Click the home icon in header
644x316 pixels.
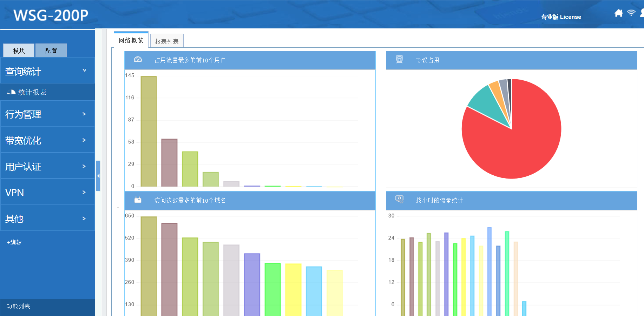tap(618, 13)
